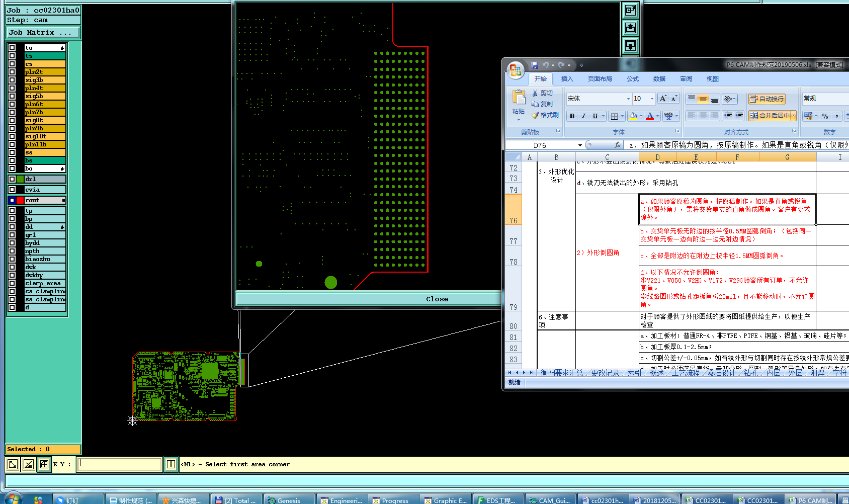Open font color dropdown arrow
Image resolution: width=849 pixels, height=504 pixels.
657,116
